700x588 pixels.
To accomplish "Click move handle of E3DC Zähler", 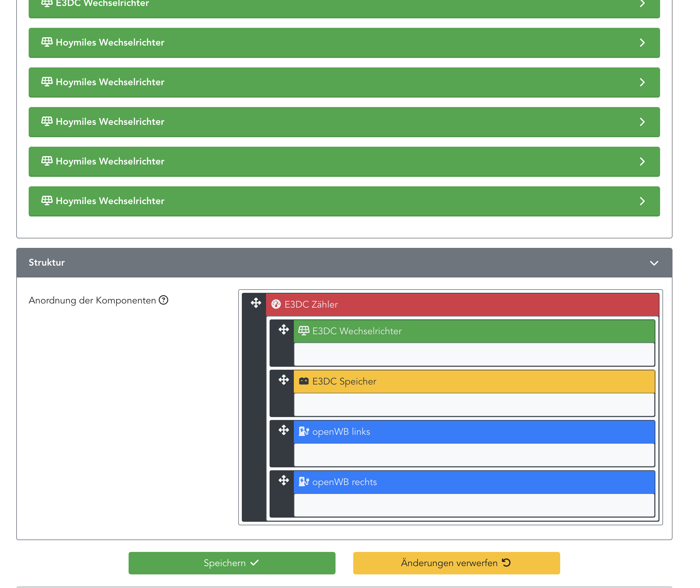I will [256, 303].
